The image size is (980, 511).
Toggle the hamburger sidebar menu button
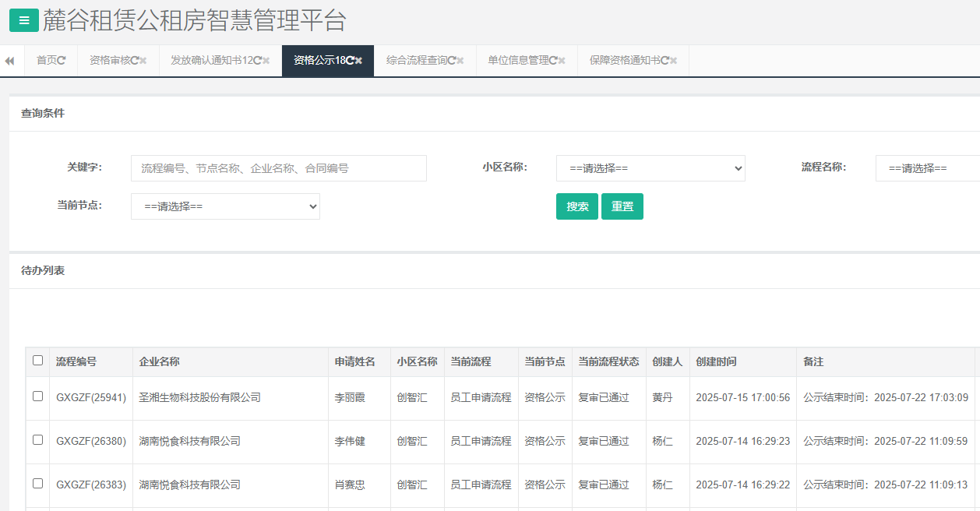tap(23, 21)
